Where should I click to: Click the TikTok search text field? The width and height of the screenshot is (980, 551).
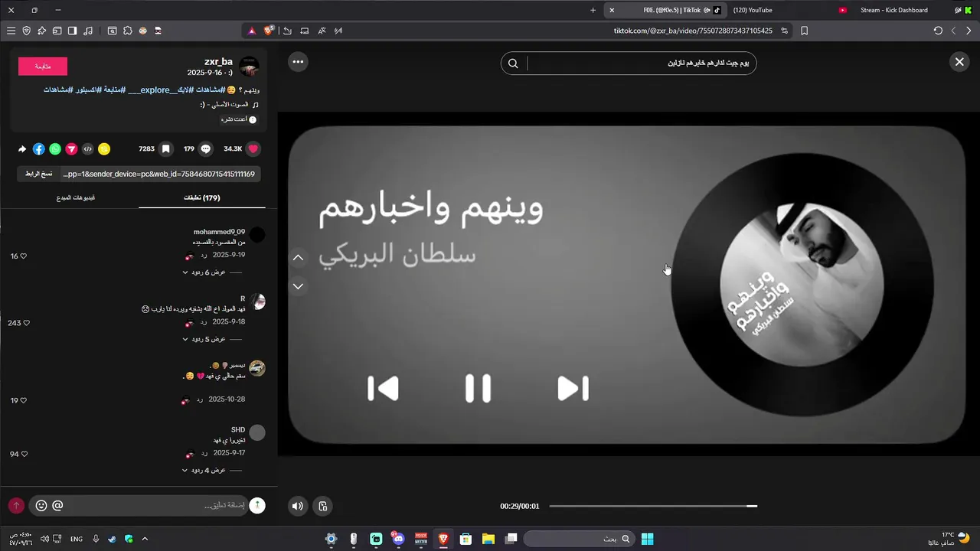point(640,63)
